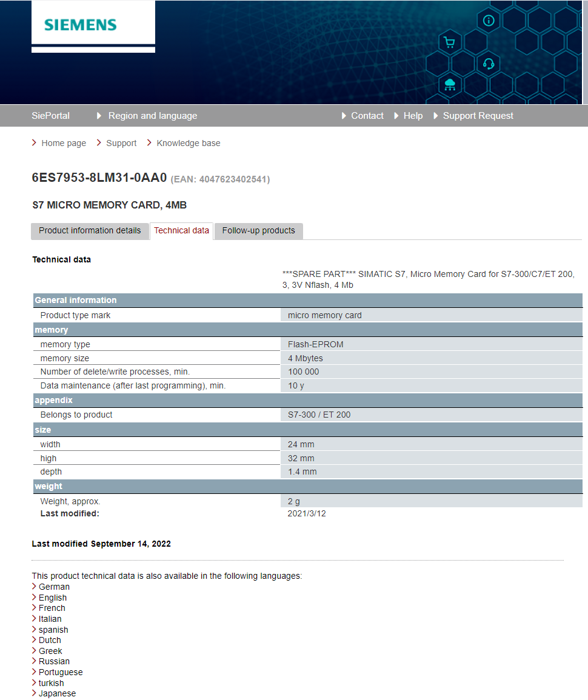
Task: Expand the Region and language menu
Action: (152, 116)
